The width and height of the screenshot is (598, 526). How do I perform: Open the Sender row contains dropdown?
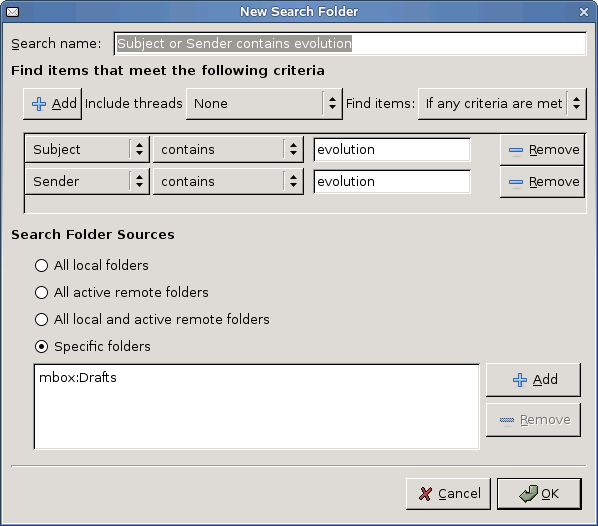pos(228,182)
